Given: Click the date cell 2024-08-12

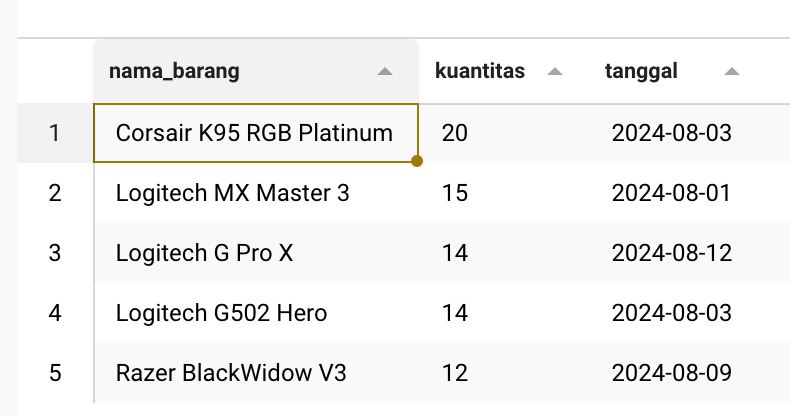Looking at the screenshot, I should click(672, 253).
